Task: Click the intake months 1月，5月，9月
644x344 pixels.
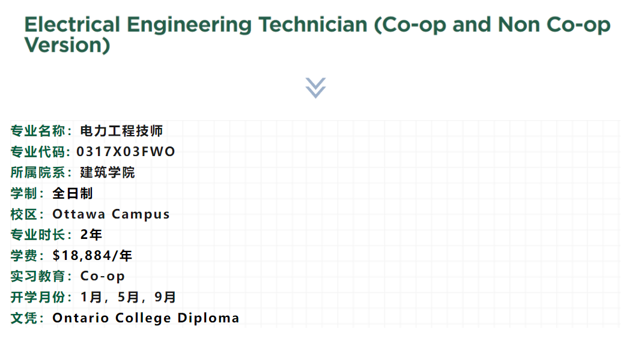Action: point(128,297)
